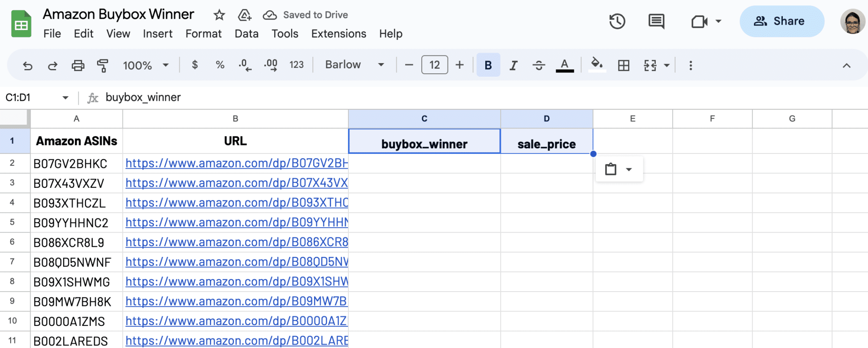Open paste options clipboard icon
868x348 pixels.
pos(610,169)
